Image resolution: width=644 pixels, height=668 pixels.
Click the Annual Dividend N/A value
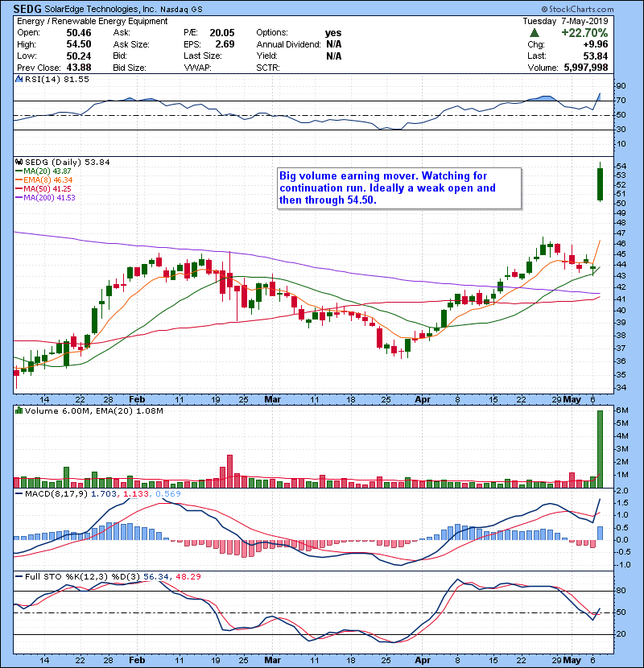pyautogui.click(x=334, y=44)
